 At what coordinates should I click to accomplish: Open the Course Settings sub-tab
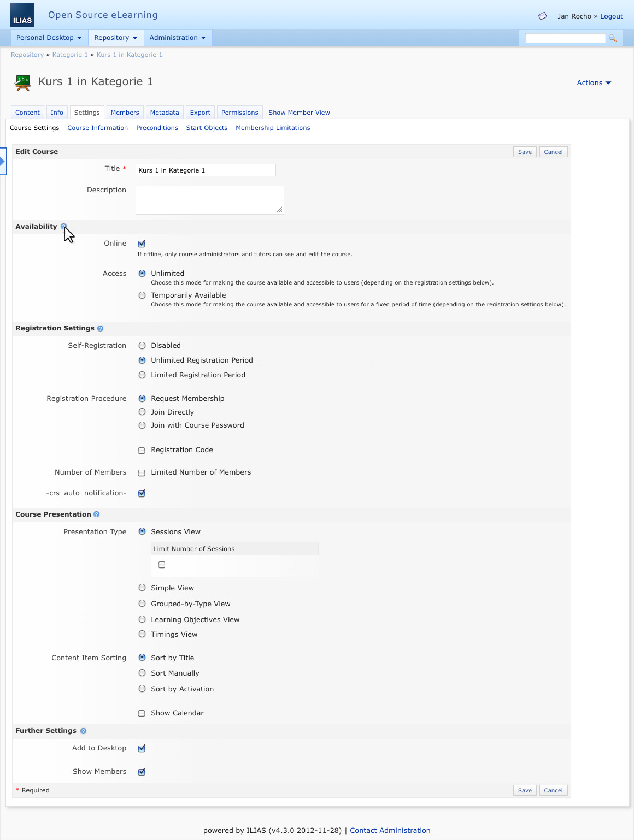pyautogui.click(x=34, y=128)
